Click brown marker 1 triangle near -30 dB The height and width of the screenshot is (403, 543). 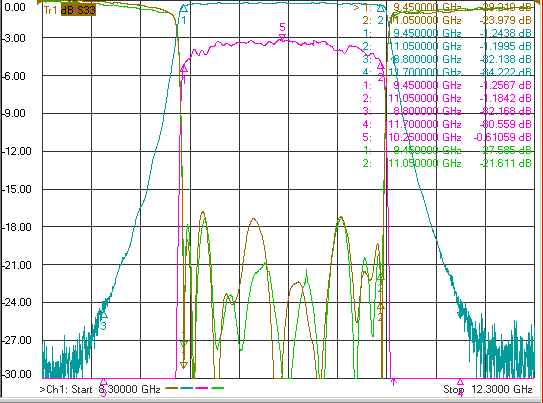(x=184, y=365)
